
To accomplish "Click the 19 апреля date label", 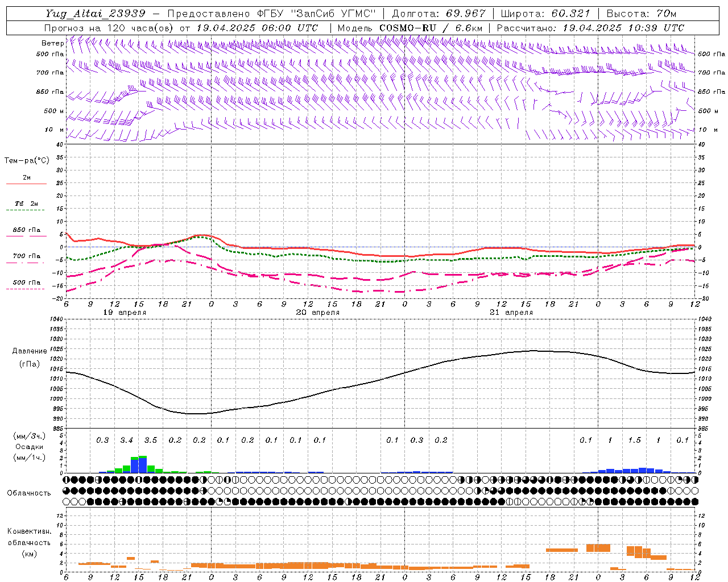I will pos(124,313).
